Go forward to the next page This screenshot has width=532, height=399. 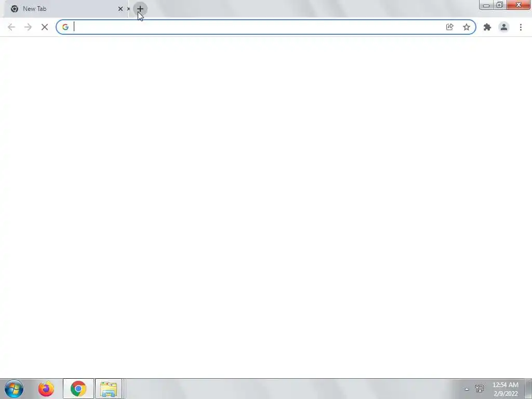point(28,27)
